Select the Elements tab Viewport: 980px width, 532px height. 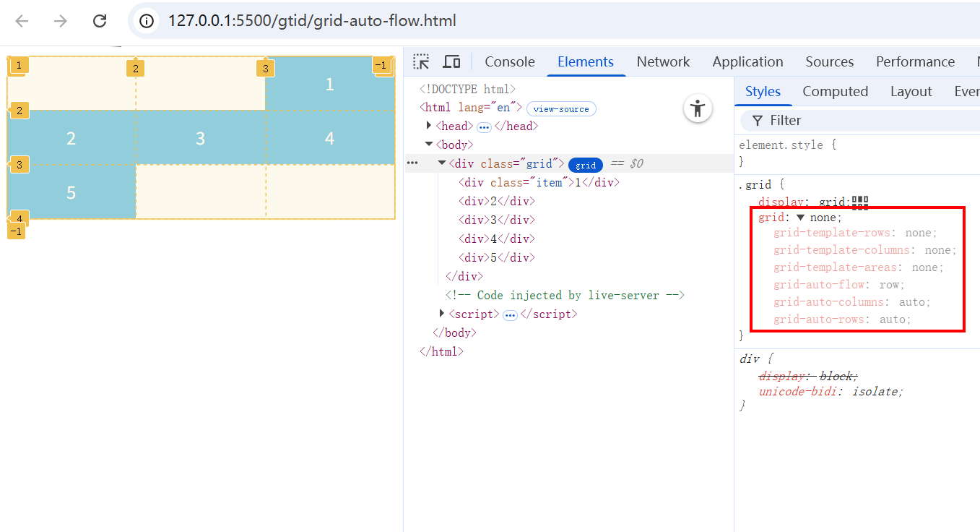586,61
